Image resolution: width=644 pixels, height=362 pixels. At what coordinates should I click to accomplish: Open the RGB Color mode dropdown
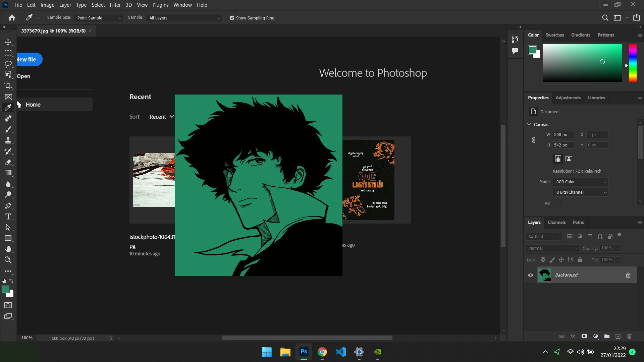[x=581, y=182]
